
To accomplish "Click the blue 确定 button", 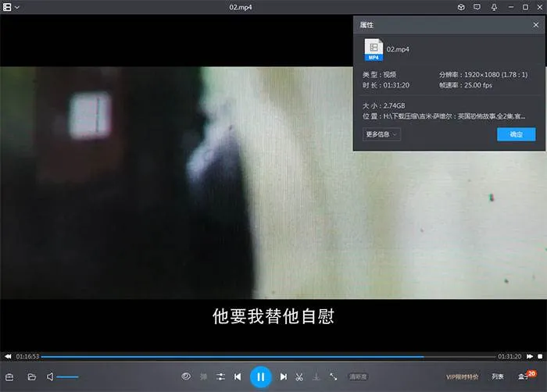I will [x=516, y=134].
